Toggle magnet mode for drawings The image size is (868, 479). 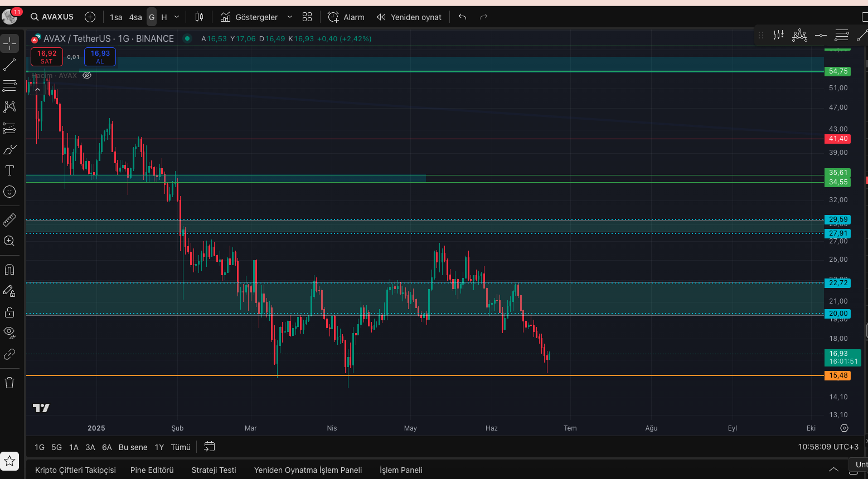coord(9,270)
